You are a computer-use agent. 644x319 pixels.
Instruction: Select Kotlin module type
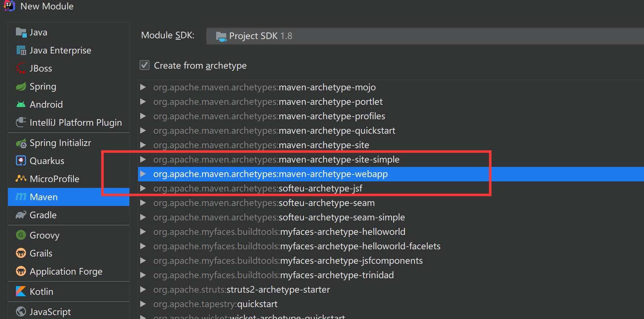click(69, 291)
